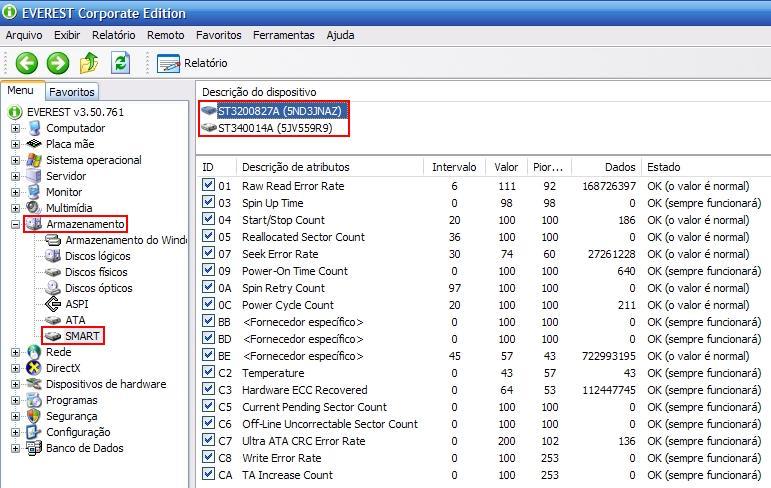Expand the DirectX tree node

coord(15,368)
